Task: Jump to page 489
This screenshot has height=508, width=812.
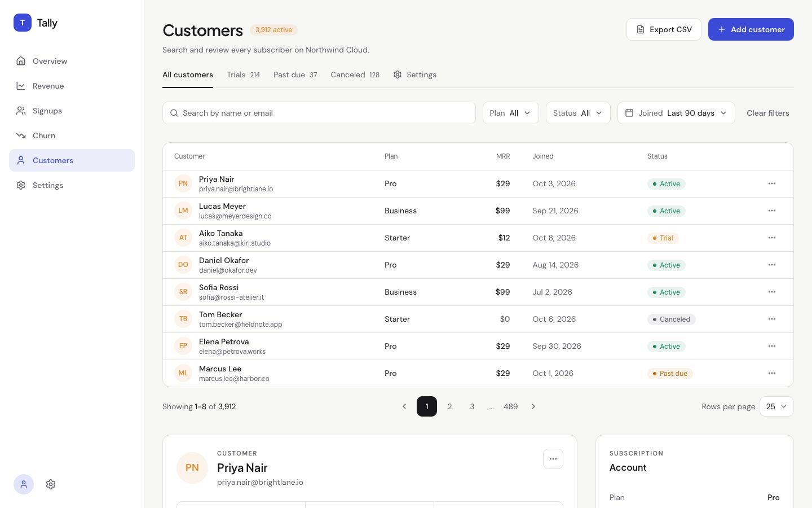Action: click(x=510, y=406)
